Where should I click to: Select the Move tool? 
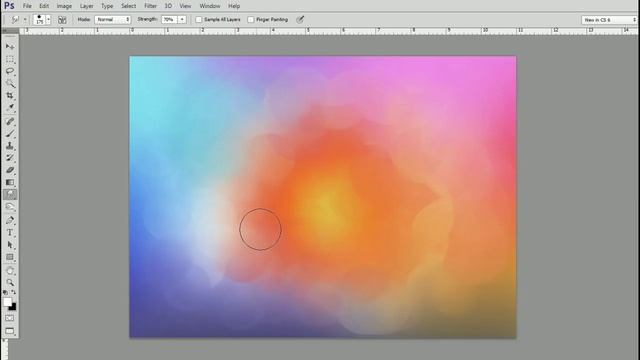[x=10, y=47]
